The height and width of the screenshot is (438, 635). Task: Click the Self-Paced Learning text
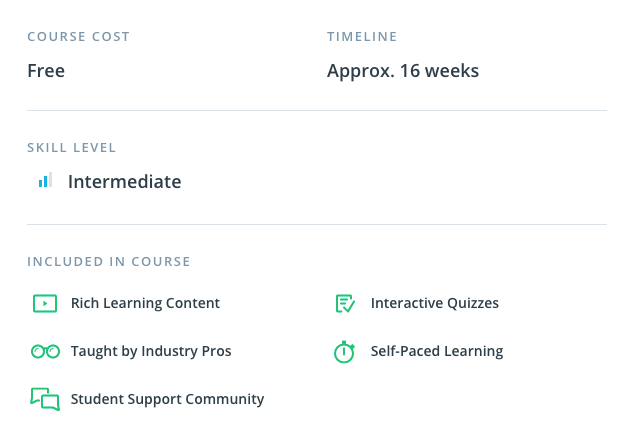(436, 351)
